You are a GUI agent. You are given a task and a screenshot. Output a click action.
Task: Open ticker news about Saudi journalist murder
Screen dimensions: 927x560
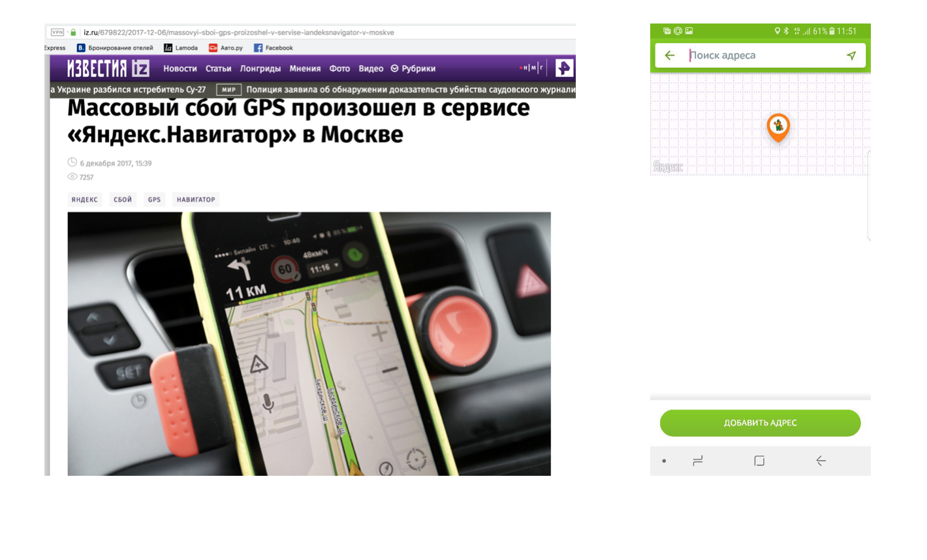[x=411, y=89]
